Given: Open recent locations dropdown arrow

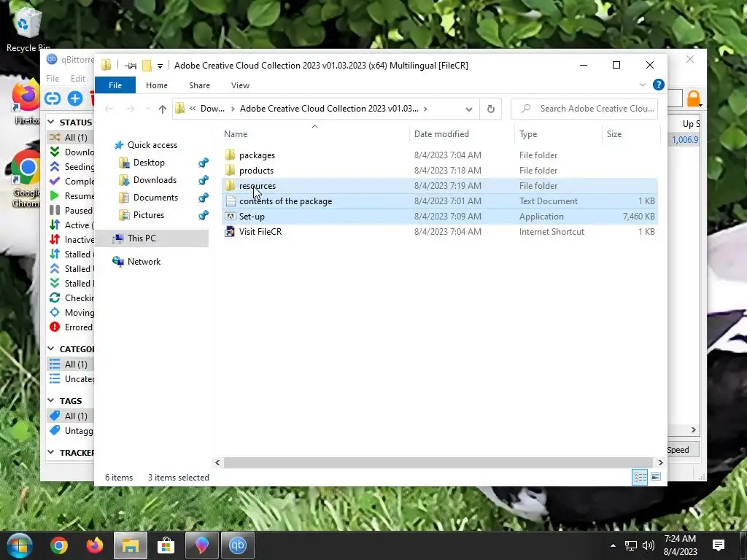Looking at the screenshot, I should click(147, 109).
